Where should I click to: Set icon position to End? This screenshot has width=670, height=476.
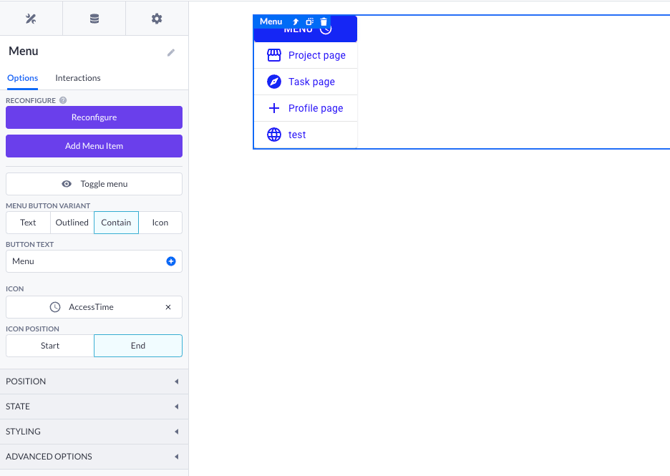pyautogui.click(x=138, y=345)
